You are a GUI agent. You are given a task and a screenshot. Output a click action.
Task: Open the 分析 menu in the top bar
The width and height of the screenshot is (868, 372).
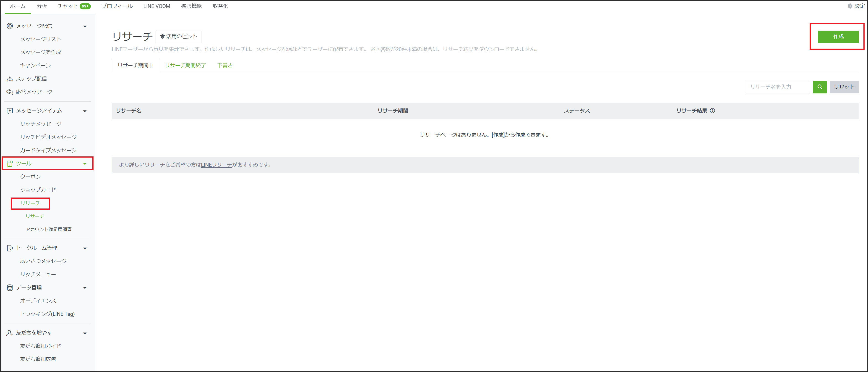pos(42,6)
